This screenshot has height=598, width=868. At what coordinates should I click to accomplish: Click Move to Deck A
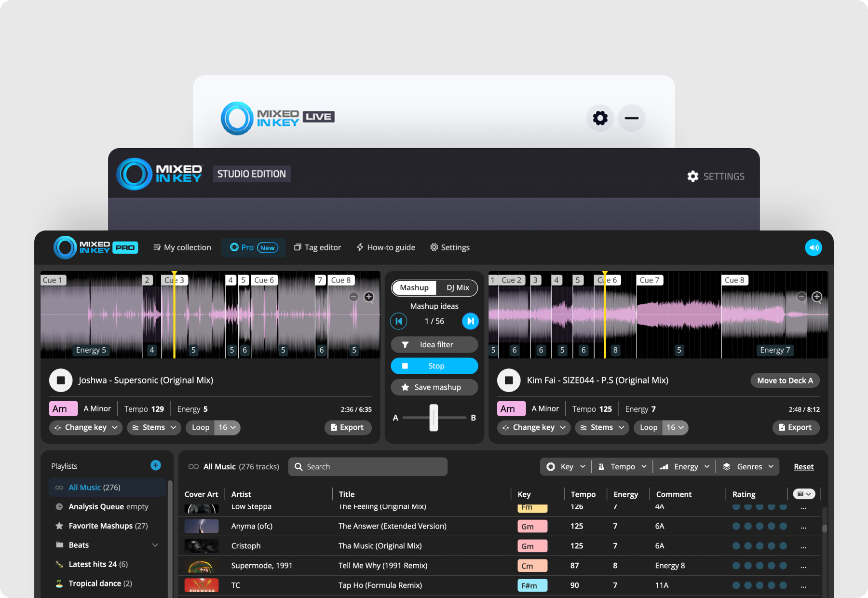[x=785, y=381]
